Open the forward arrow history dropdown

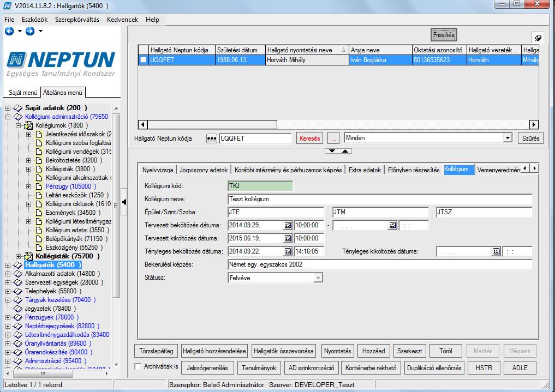tap(41, 31)
